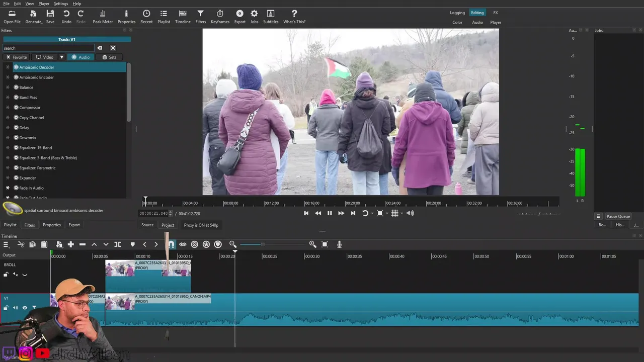Screen dimensions: 644x362
Task: Append clip with the plus icon
Action: click(70, 244)
